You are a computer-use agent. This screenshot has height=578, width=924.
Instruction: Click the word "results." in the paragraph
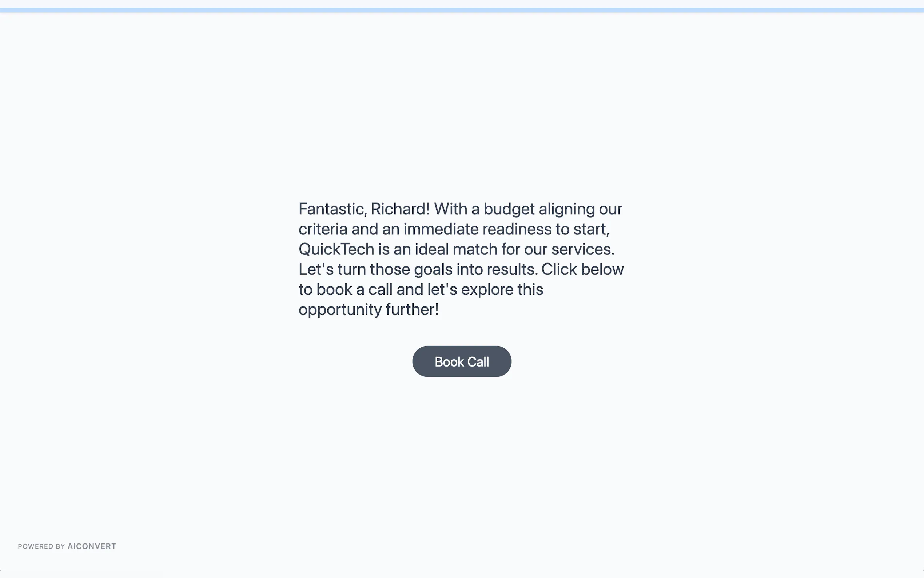coord(512,269)
